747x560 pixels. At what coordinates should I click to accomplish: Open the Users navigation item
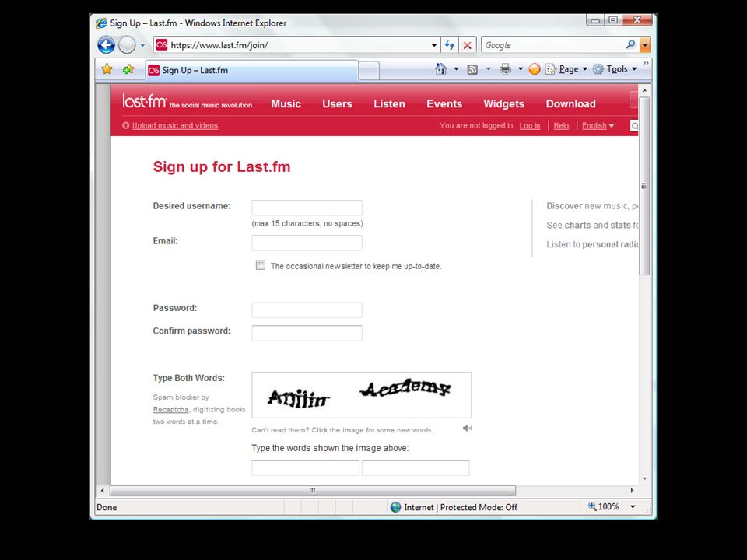(x=337, y=103)
